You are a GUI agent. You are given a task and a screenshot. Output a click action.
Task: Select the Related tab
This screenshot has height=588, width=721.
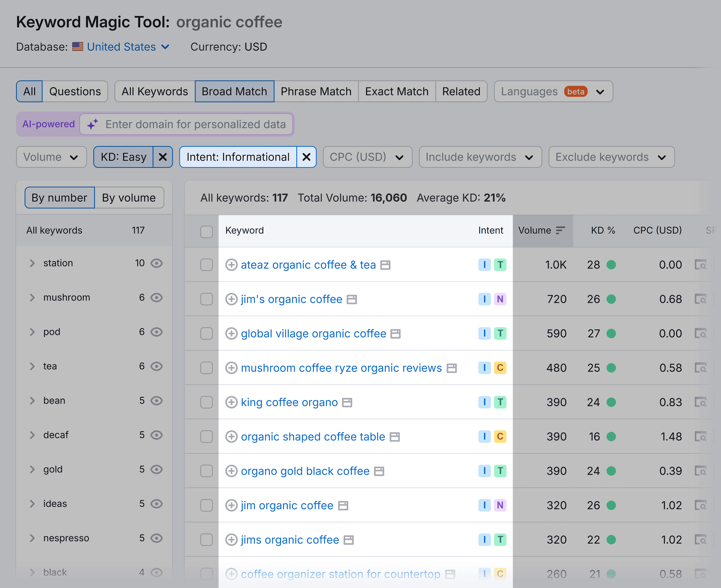tap(461, 91)
